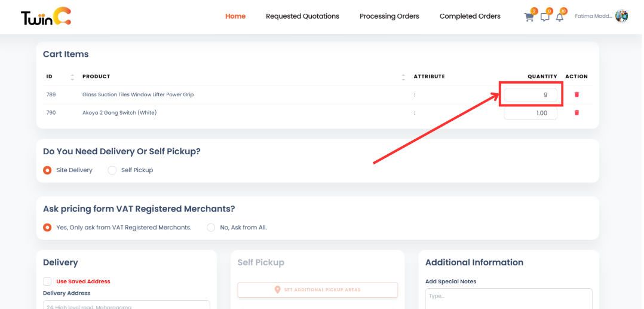
Task: Tick the Use Saved Address checkbox
Action: [x=47, y=282]
